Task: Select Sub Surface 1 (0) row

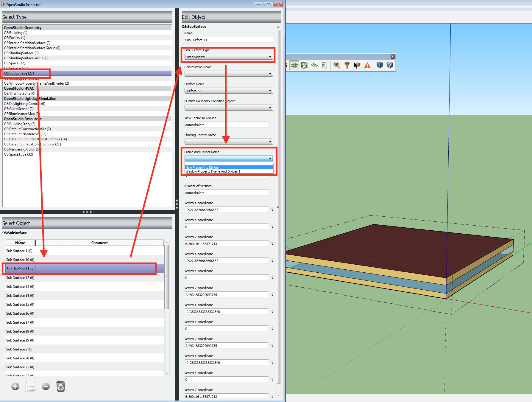Action: 85,251
